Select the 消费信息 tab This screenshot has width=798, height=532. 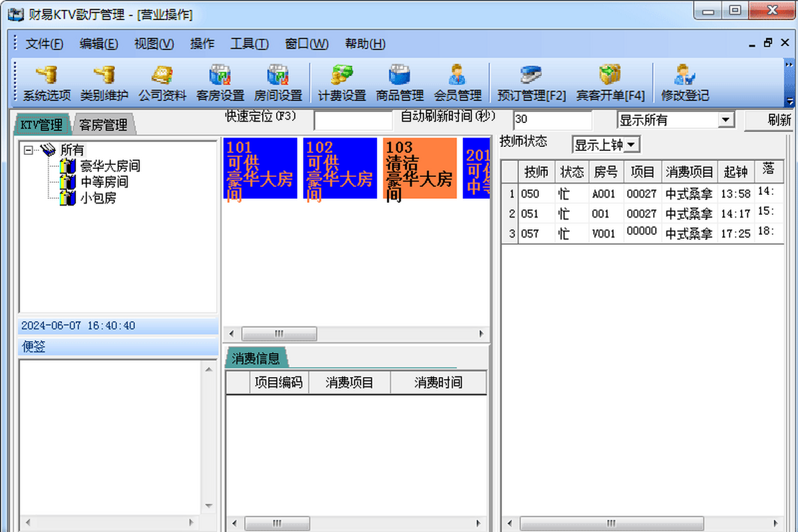point(256,358)
